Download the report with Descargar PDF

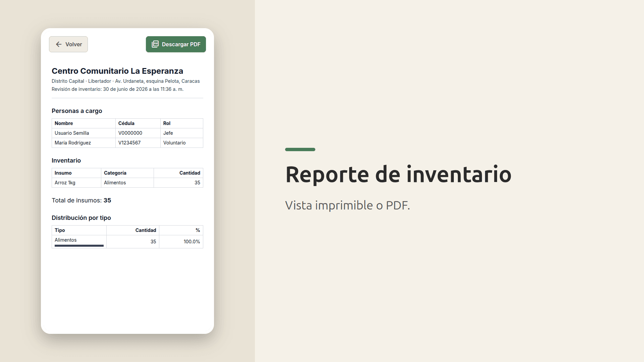point(176,44)
